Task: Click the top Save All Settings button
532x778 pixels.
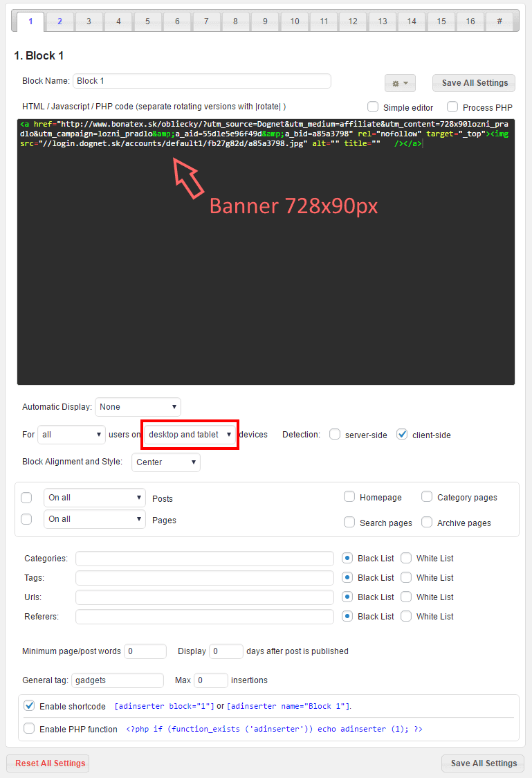Action: [x=475, y=83]
